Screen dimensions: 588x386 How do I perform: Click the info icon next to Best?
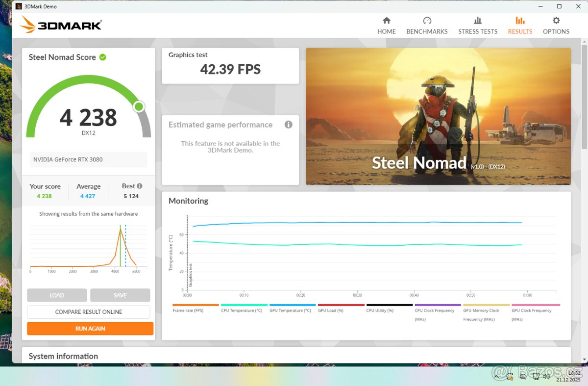140,186
